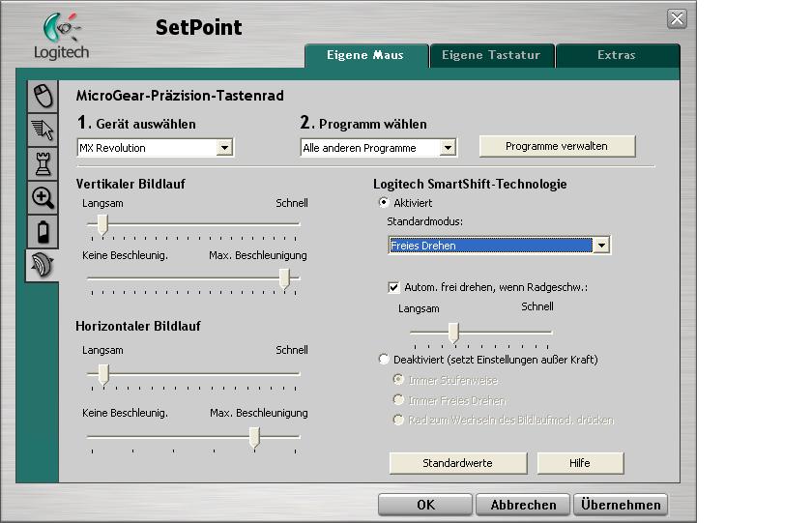Viewport: 812px width, 523px height.
Task: Confirm with the OK button
Action: [425, 505]
